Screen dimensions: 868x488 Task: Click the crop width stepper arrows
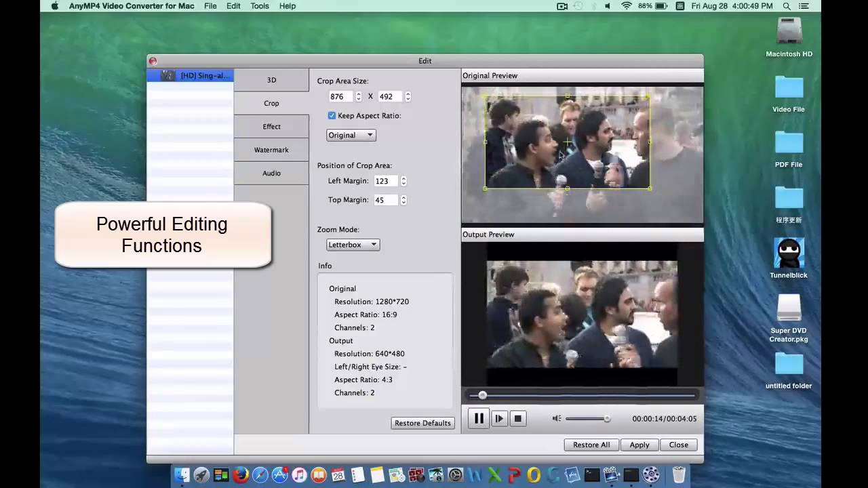pos(359,96)
